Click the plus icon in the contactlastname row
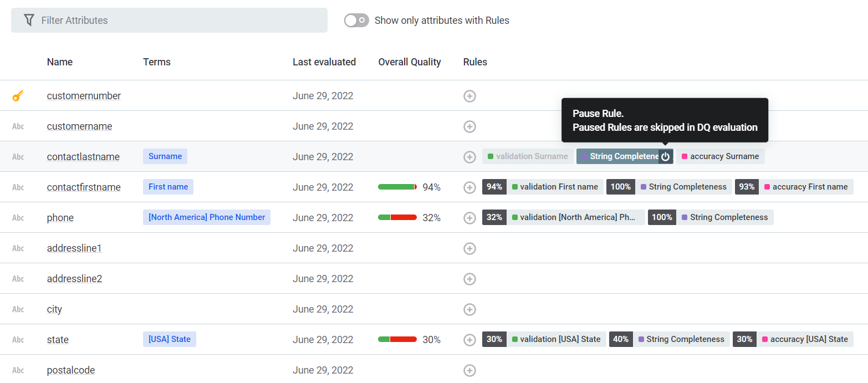 coord(469,157)
